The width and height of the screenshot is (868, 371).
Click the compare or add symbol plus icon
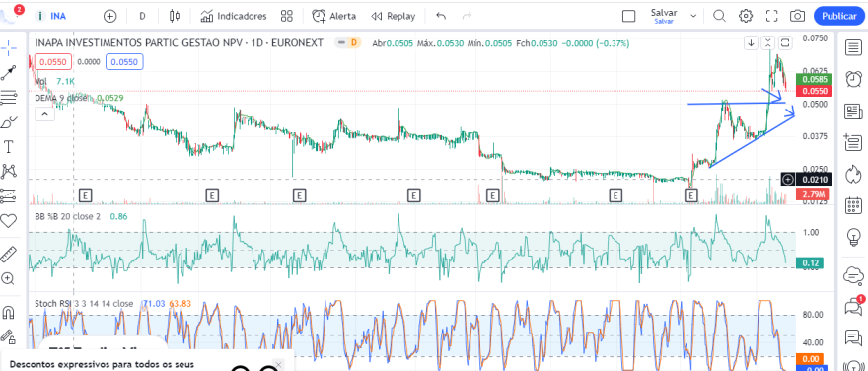(x=110, y=16)
